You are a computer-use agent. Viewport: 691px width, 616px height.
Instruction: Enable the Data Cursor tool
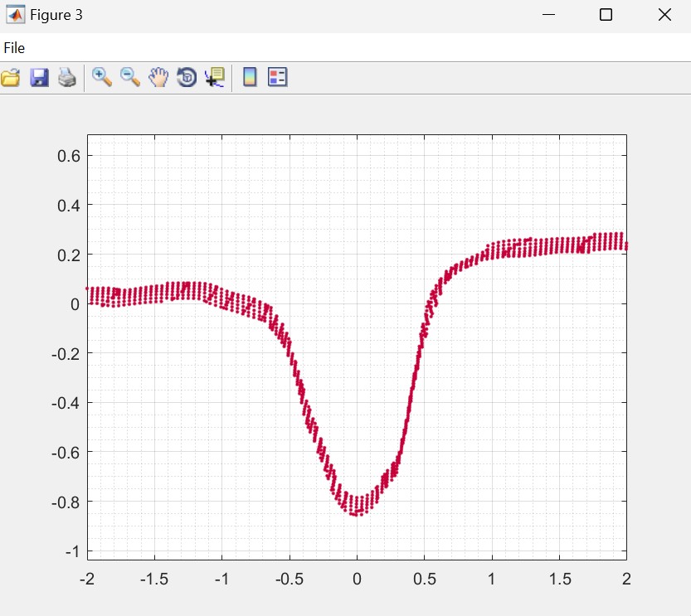click(215, 78)
